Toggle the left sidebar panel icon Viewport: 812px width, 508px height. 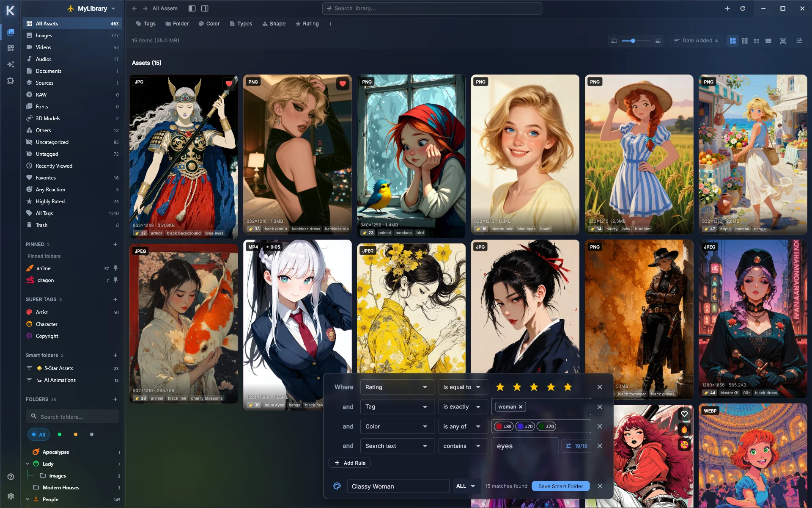[x=192, y=8]
